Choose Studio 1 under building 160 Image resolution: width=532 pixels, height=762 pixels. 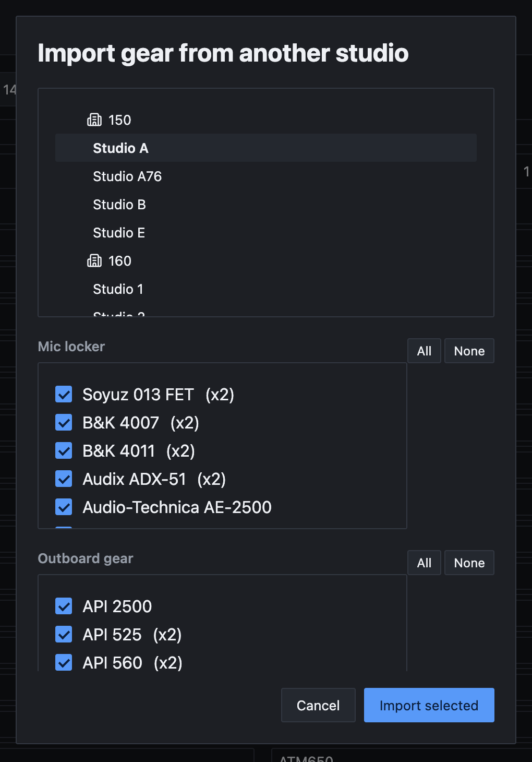click(x=265, y=289)
